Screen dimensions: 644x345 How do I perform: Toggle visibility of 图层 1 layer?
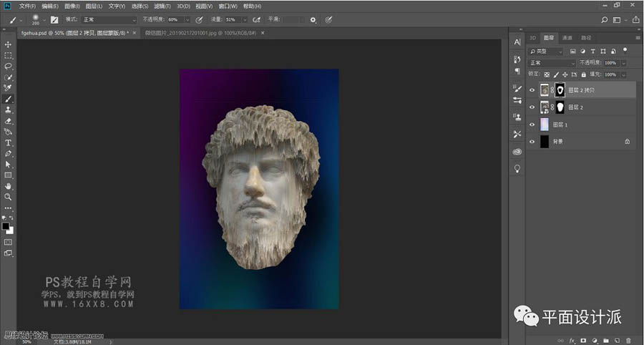(x=532, y=125)
